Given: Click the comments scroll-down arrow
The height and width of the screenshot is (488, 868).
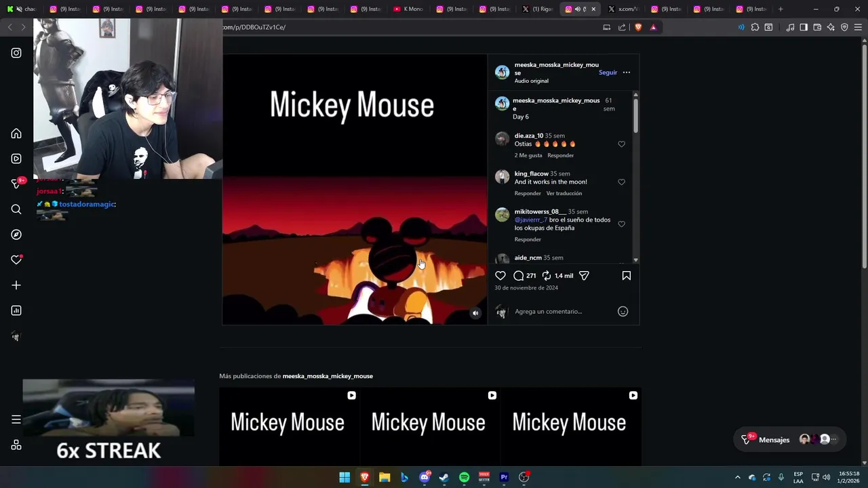Looking at the screenshot, I should pos(635,260).
